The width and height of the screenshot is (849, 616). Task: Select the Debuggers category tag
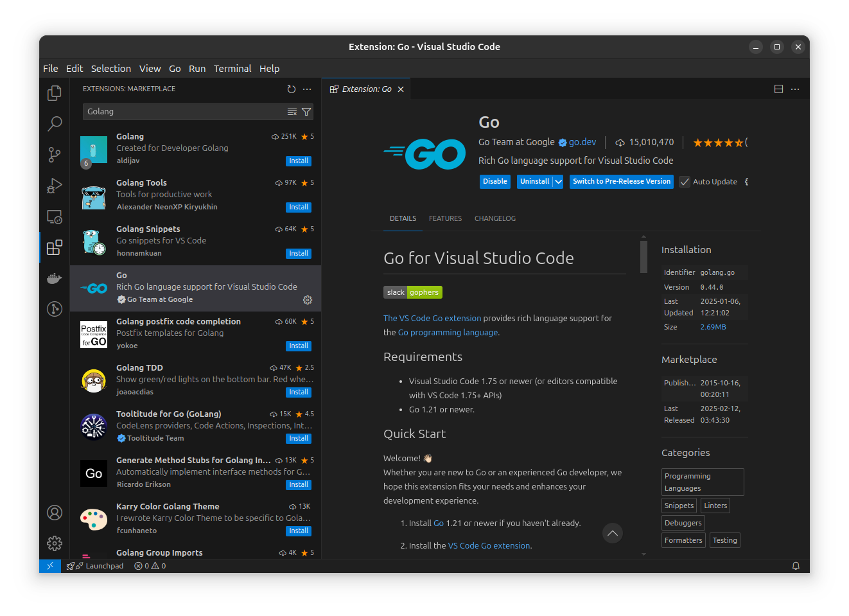[683, 523]
